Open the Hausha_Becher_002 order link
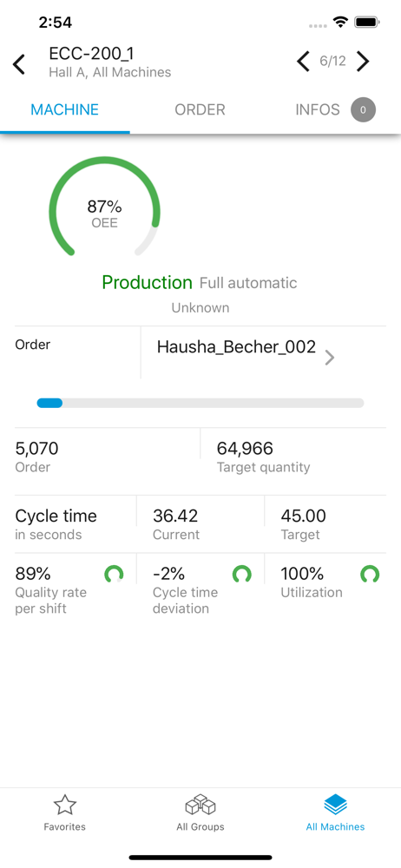401x868 pixels. tap(236, 347)
